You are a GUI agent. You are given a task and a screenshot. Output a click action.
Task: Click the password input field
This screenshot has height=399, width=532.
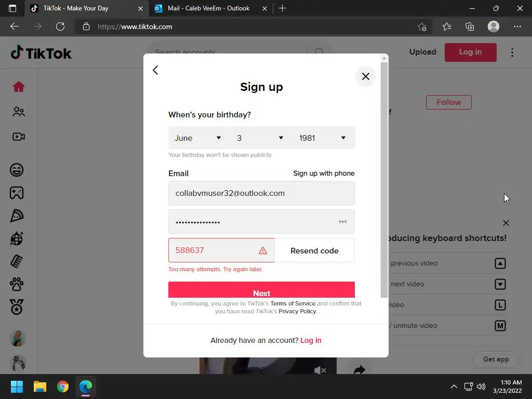262,221
